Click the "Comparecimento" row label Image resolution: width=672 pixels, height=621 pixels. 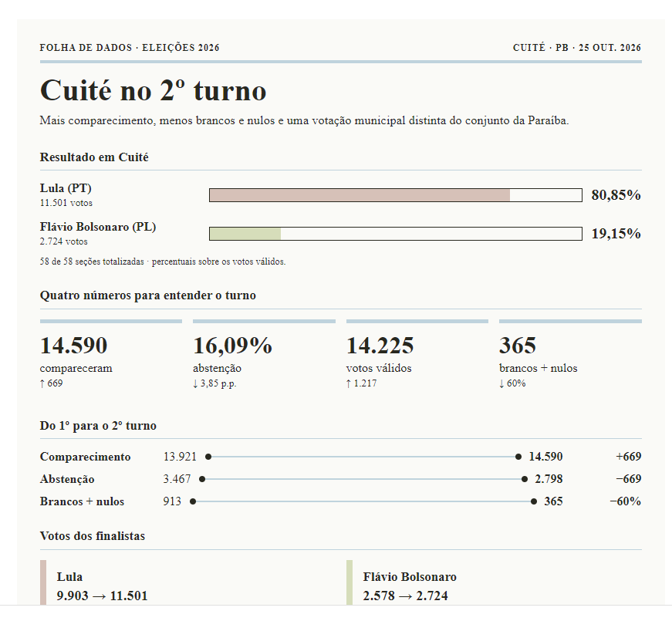pos(85,457)
